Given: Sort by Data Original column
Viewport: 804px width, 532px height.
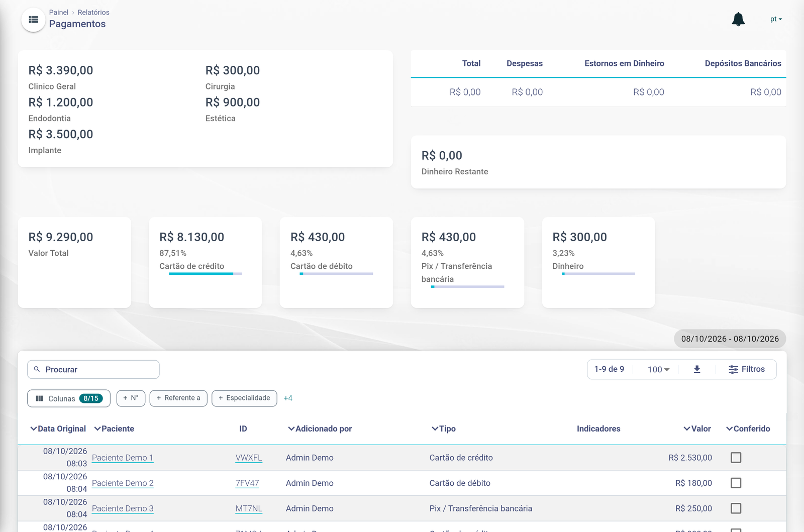Looking at the screenshot, I should click(58, 429).
